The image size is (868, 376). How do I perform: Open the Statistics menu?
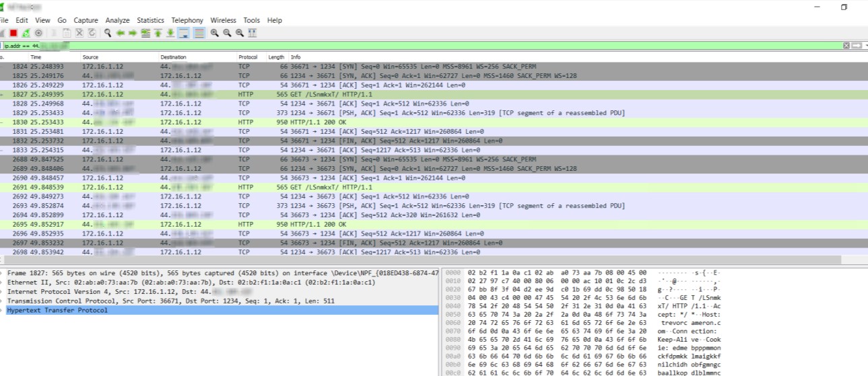pyautogui.click(x=150, y=21)
